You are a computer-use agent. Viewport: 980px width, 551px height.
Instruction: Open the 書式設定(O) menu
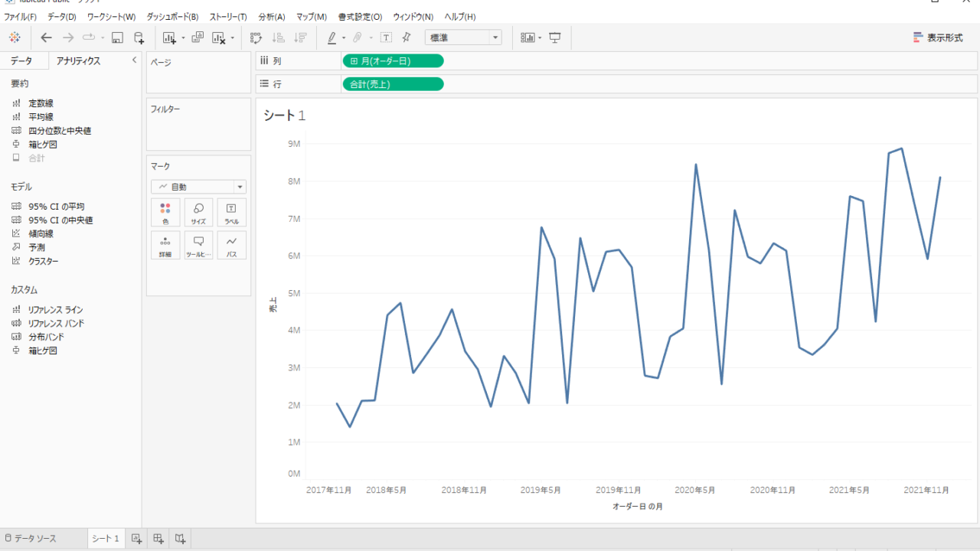360,17
